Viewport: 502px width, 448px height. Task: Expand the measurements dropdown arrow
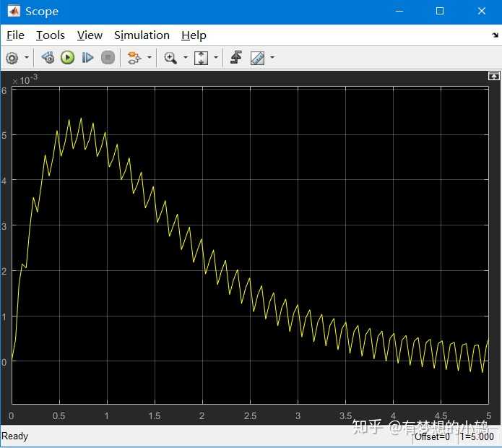pos(272,58)
